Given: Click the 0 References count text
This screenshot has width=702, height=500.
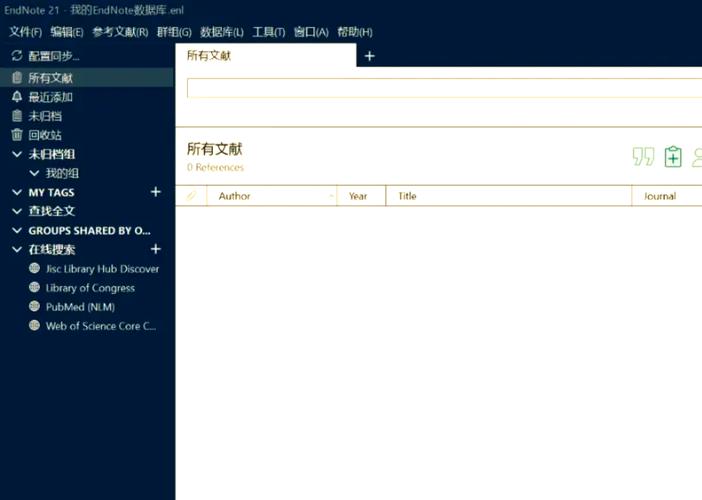Looking at the screenshot, I should click(215, 167).
